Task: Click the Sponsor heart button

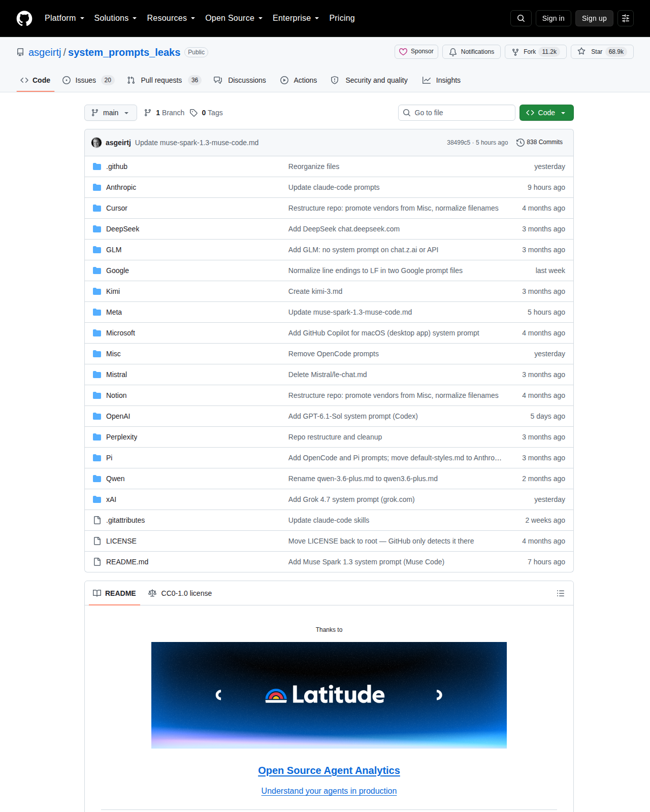Action: pyautogui.click(x=416, y=52)
